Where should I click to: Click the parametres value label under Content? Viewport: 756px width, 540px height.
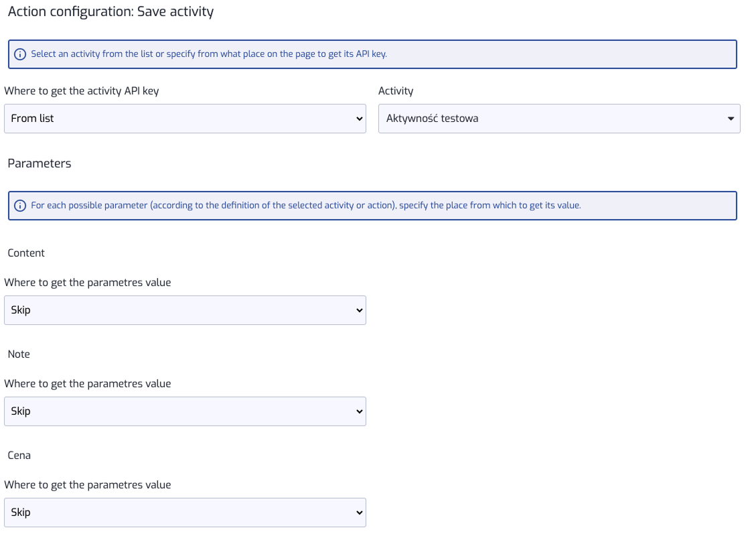pos(88,283)
